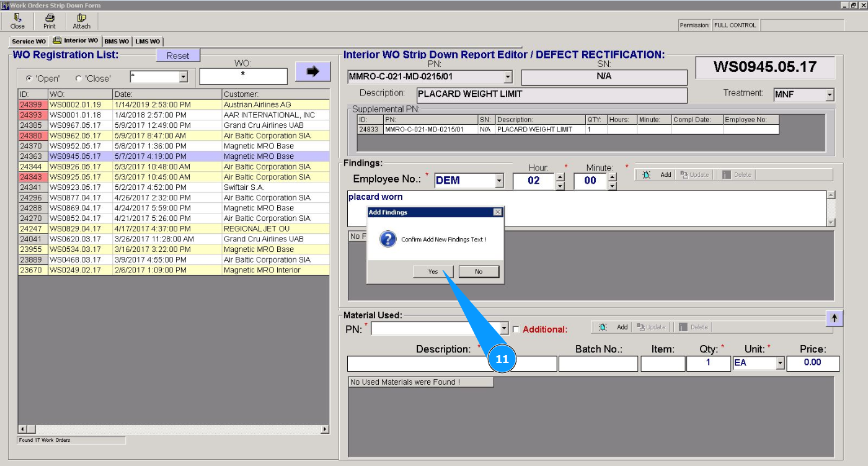Expand the Employee No. DEM dropdown
The width and height of the screenshot is (868, 466).
point(500,181)
